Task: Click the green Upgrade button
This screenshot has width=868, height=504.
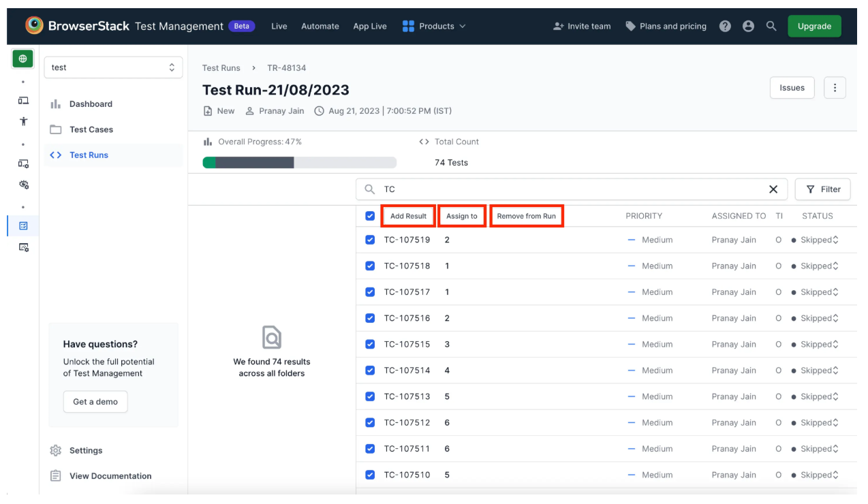Action: click(814, 26)
